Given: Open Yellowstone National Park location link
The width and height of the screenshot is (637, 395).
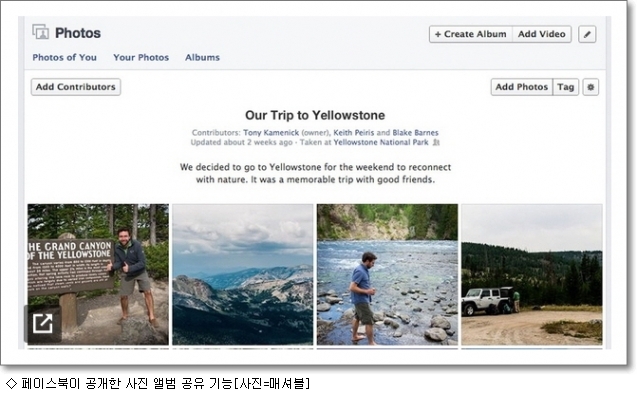Looking at the screenshot, I should tap(381, 142).
